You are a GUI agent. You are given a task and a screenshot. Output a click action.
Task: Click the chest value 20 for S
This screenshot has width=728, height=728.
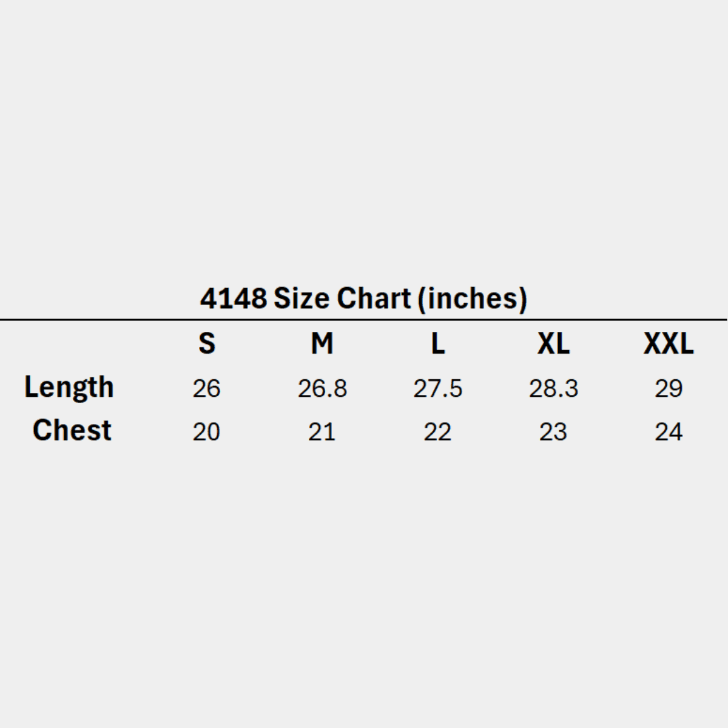coord(207,432)
